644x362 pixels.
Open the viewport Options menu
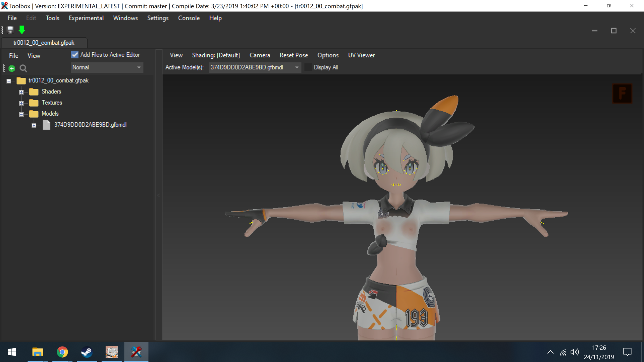click(328, 55)
